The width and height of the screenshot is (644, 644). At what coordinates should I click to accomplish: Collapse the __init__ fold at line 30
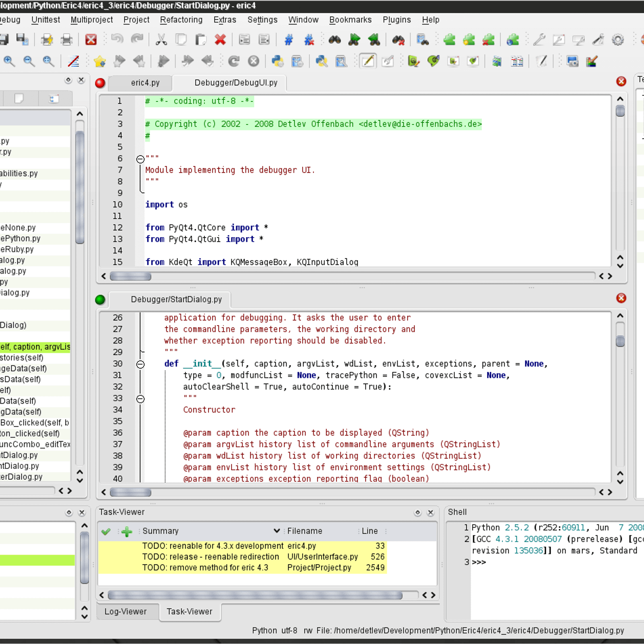coord(140,364)
